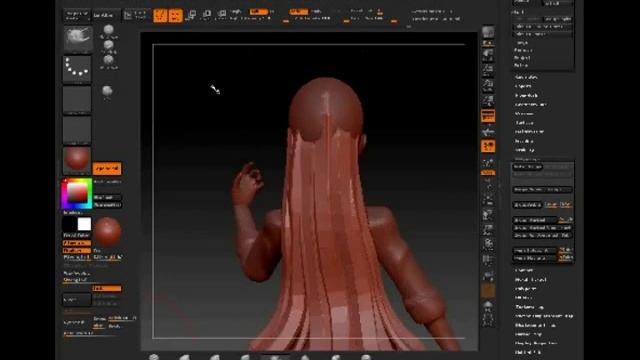Open the dotted stroke type thumbnail

click(77, 69)
